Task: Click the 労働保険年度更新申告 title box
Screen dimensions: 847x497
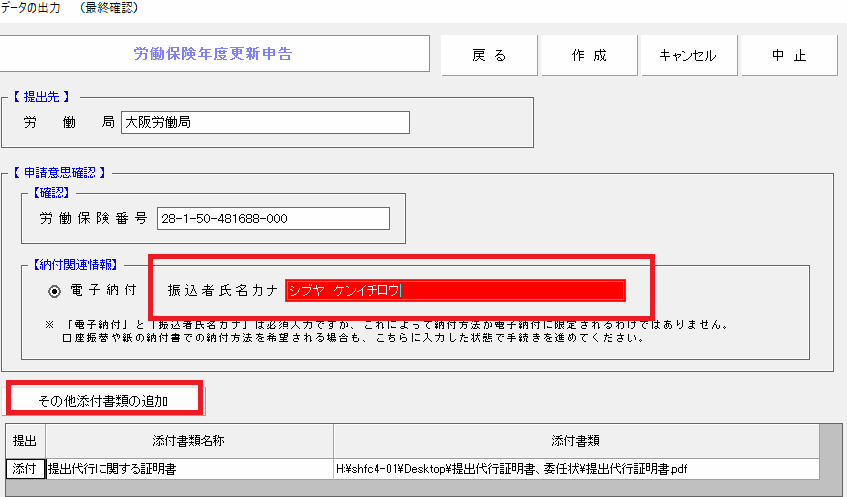Action: tap(214, 54)
